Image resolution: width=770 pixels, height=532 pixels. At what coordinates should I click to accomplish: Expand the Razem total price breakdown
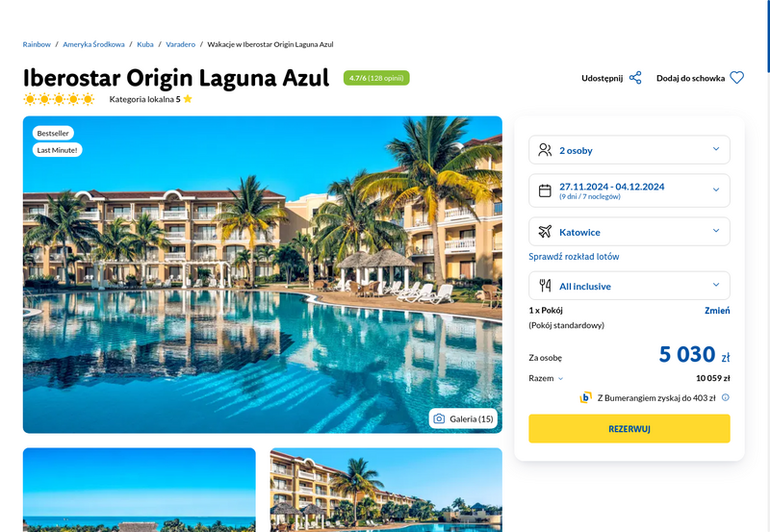coord(546,378)
